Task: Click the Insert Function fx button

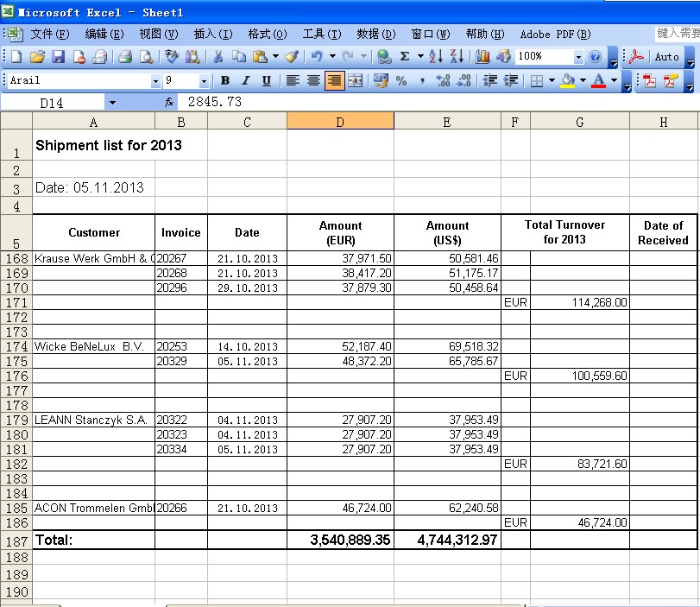Action: [169, 102]
